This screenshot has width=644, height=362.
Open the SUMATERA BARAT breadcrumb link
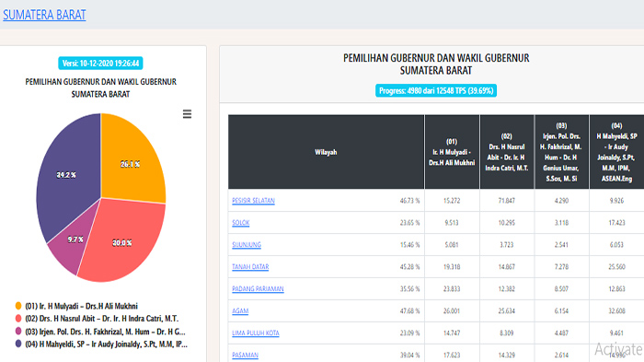pos(44,15)
